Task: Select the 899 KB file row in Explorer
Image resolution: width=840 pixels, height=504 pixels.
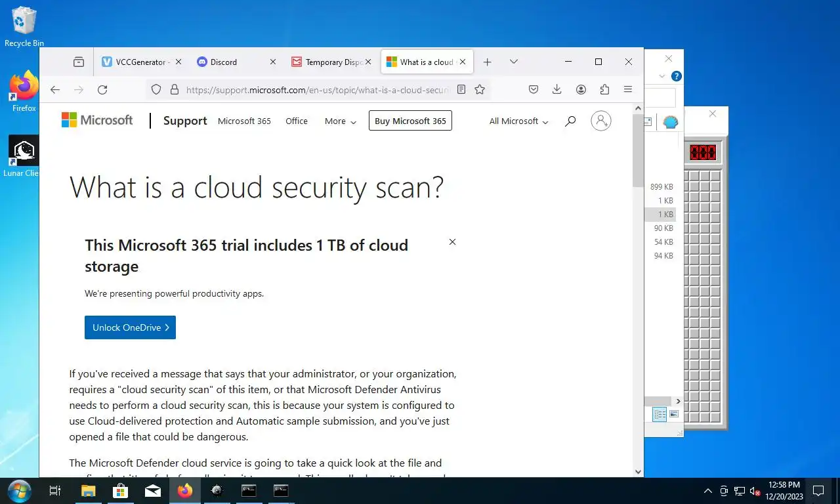Action: point(660,187)
